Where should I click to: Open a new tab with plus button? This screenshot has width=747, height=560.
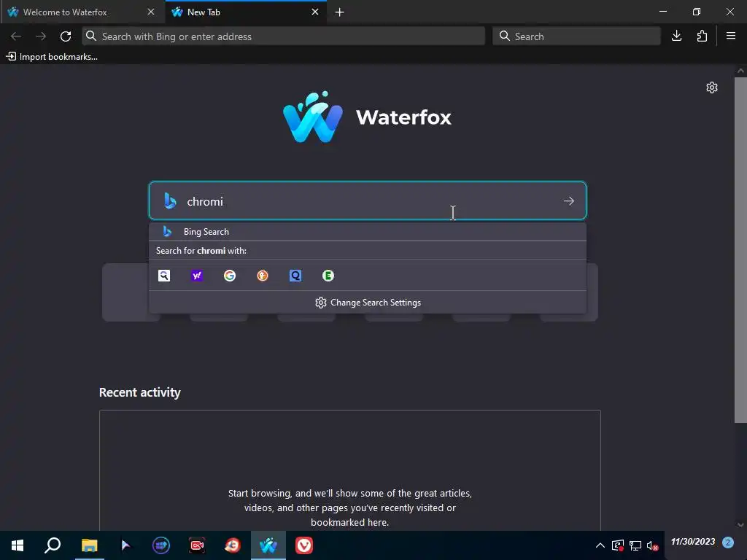pyautogui.click(x=340, y=12)
